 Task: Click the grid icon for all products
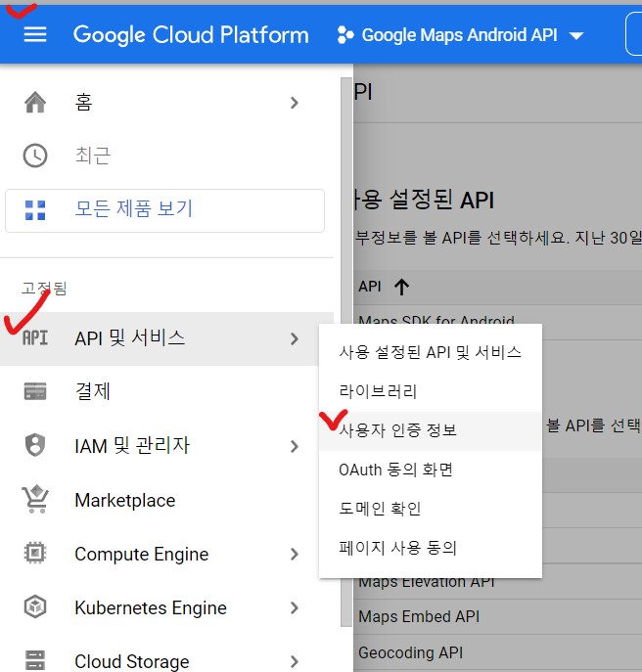(x=35, y=210)
